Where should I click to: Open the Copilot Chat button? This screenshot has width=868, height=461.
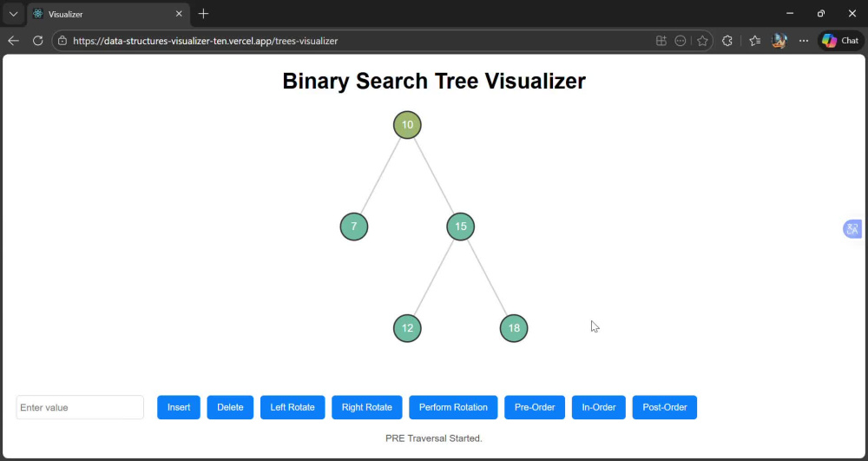840,41
